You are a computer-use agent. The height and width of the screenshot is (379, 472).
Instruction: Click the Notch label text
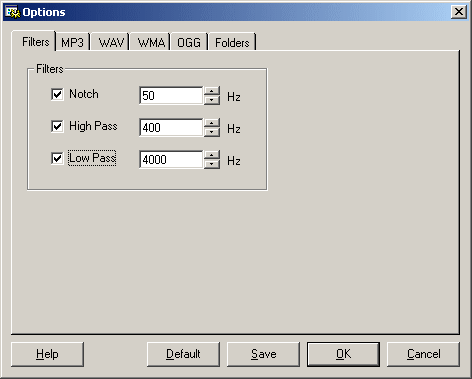[84, 94]
